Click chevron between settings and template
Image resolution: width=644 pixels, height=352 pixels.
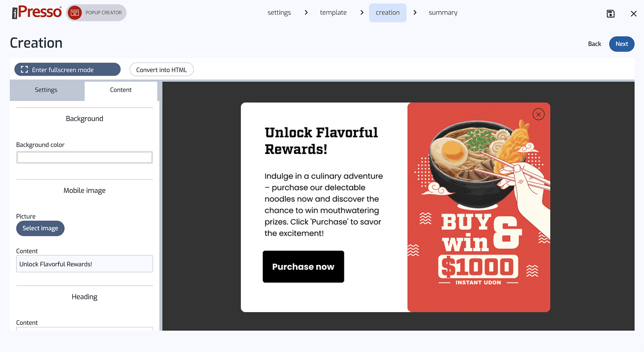306,12
